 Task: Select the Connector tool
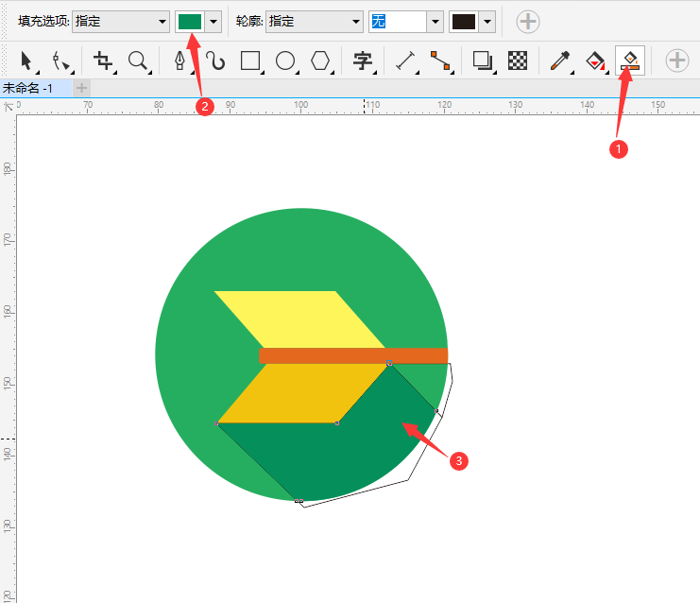(x=440, y=60)
